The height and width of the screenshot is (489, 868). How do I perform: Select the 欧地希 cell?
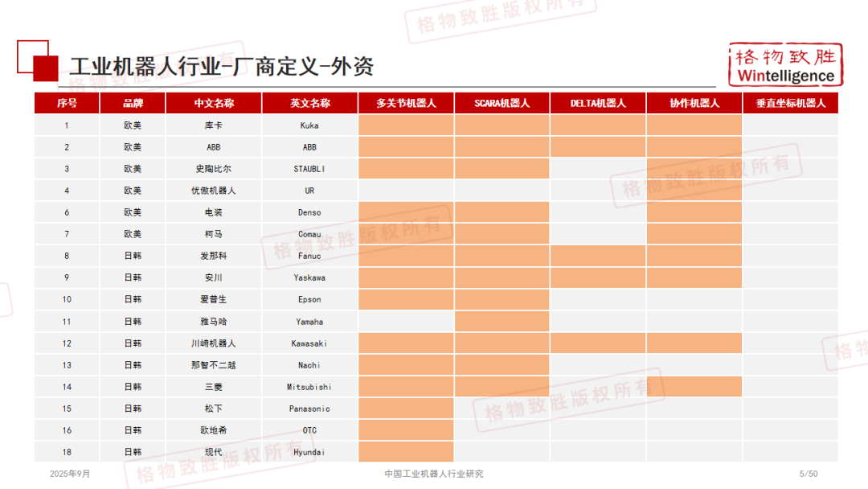214,430
